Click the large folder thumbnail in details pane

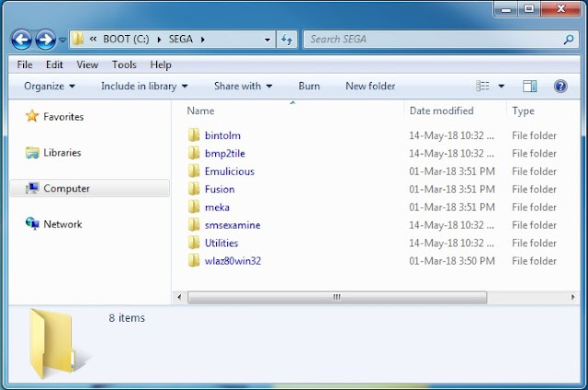point(59,343)
